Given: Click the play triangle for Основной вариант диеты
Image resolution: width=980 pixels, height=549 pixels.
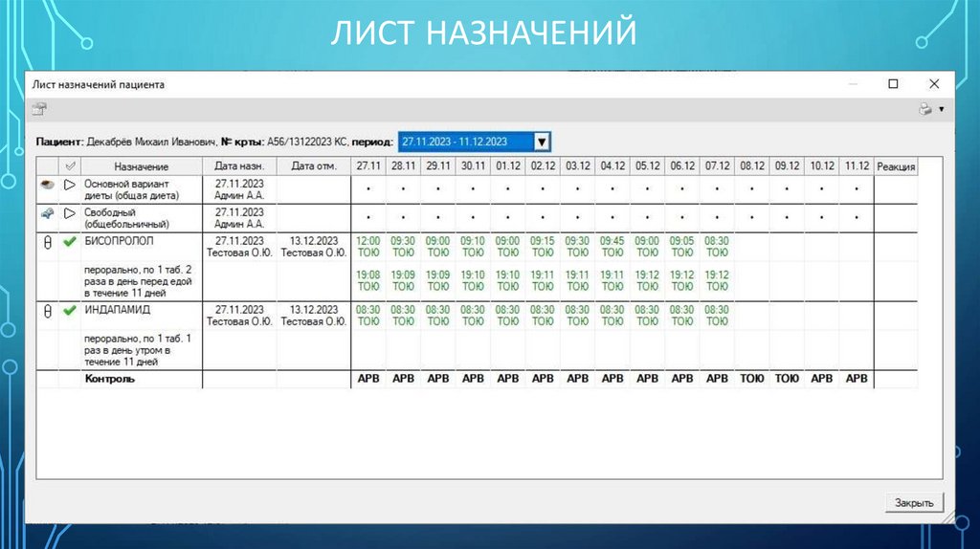Looking at the screenshot, I should pyautogui.click(x=69, y=185).
